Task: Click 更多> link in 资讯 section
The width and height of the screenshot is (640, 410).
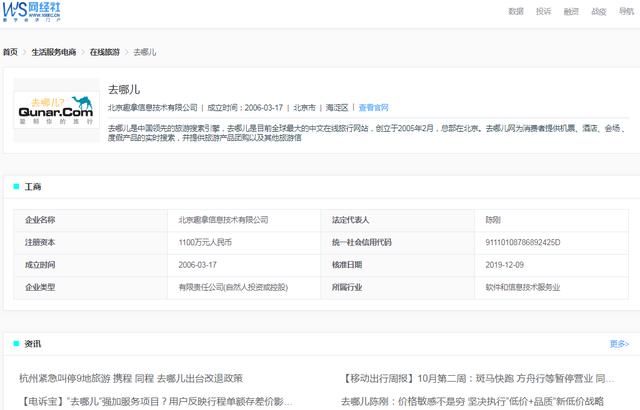Action: coord(619,344)
